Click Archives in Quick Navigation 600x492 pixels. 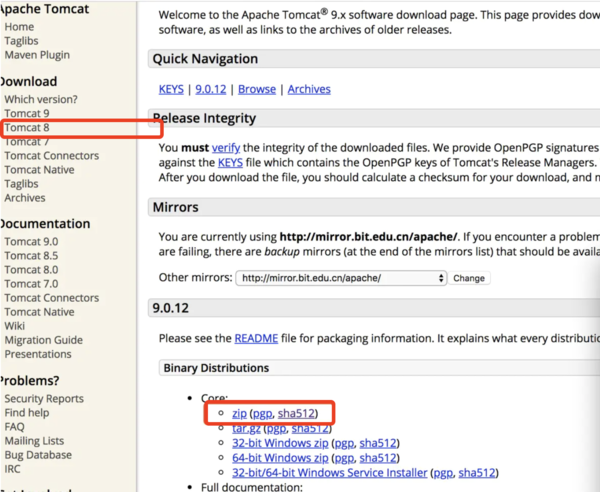[309, 89]
